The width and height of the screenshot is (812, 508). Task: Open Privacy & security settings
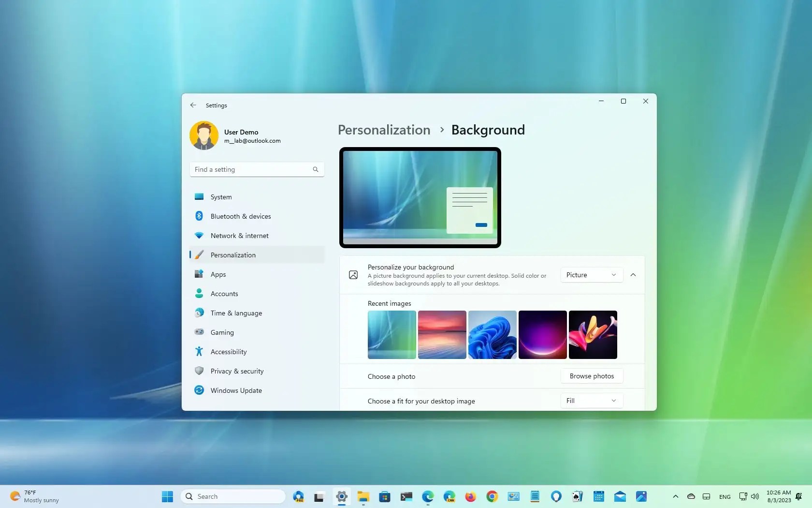[257, 371]
